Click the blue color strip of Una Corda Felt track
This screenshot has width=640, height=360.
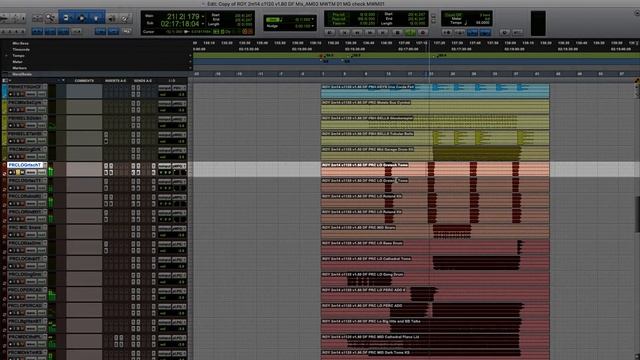point(4,91)
